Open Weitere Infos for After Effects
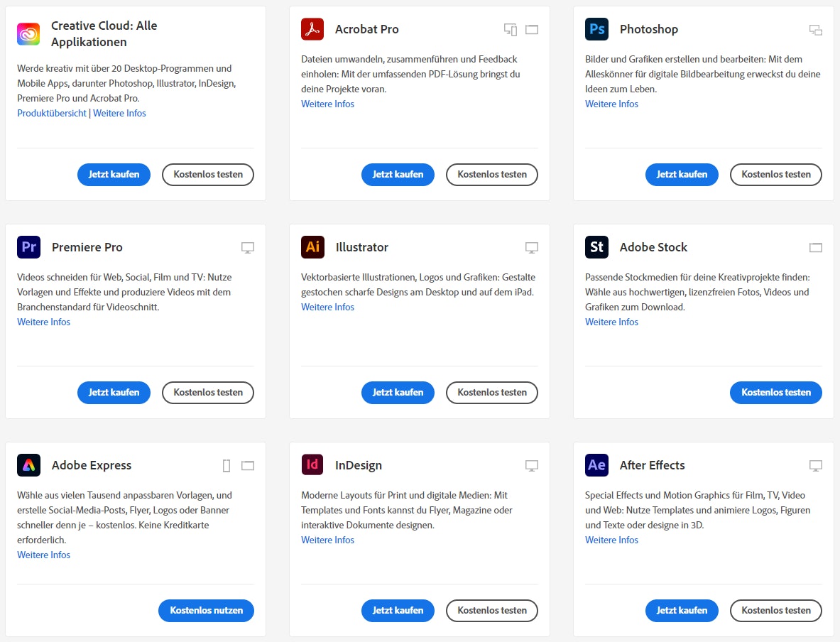The height and width of the screenshot is (642, 840). pyautogui.click(x=611, y=540)
